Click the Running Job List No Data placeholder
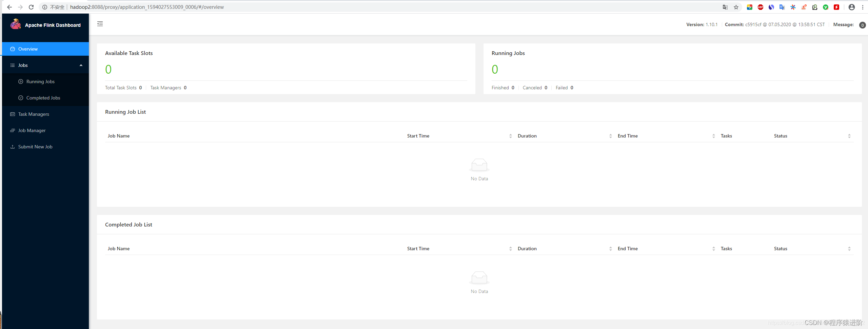 click(479, 170)
